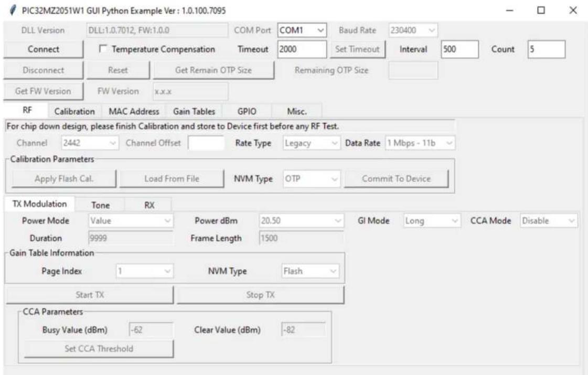Click the Reset button

pyautogui.click(x=118, y=70)
